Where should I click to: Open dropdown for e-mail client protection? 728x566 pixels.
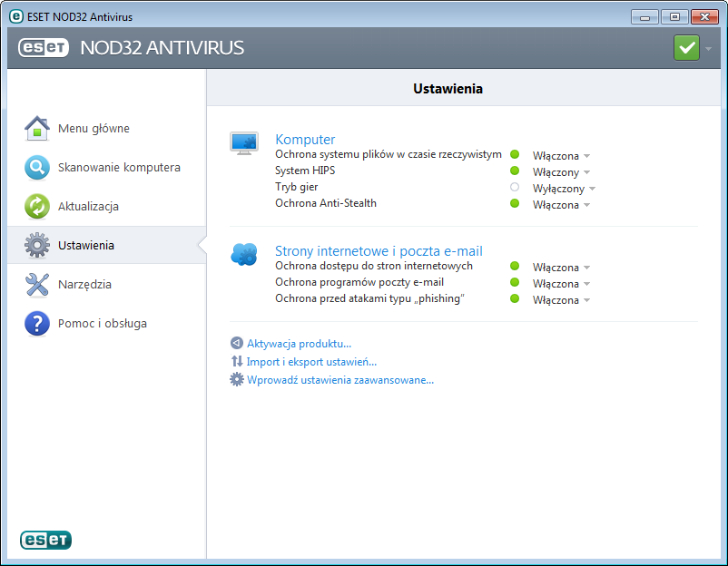tap(561, 284)
